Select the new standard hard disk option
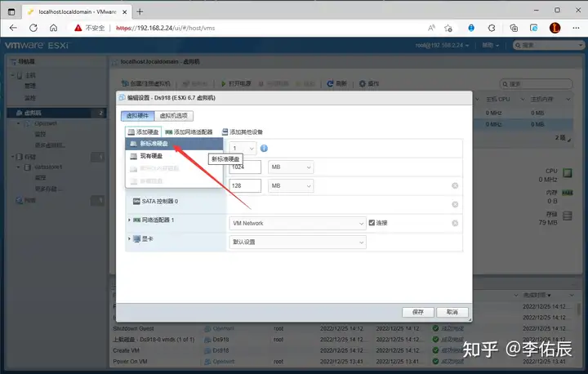Image resolution: width=588 pixels, height=374 pixels. pyautogui.click(x=174, y=144)
